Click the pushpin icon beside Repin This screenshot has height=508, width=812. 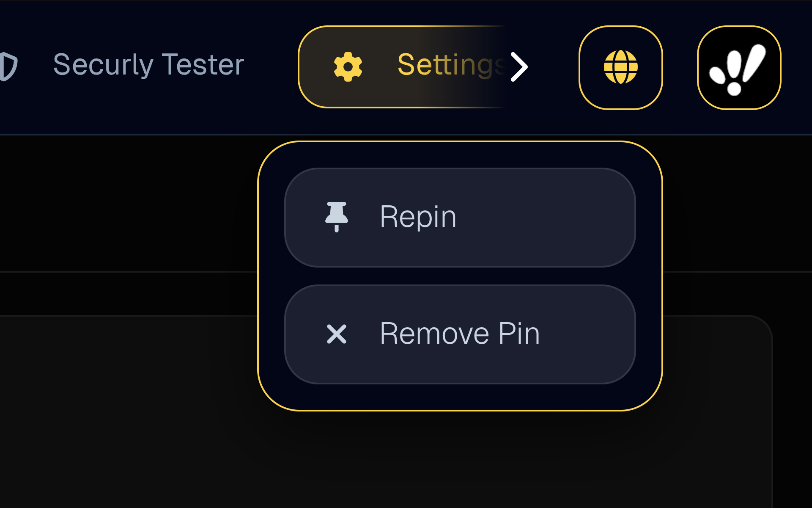coord(337,217)
